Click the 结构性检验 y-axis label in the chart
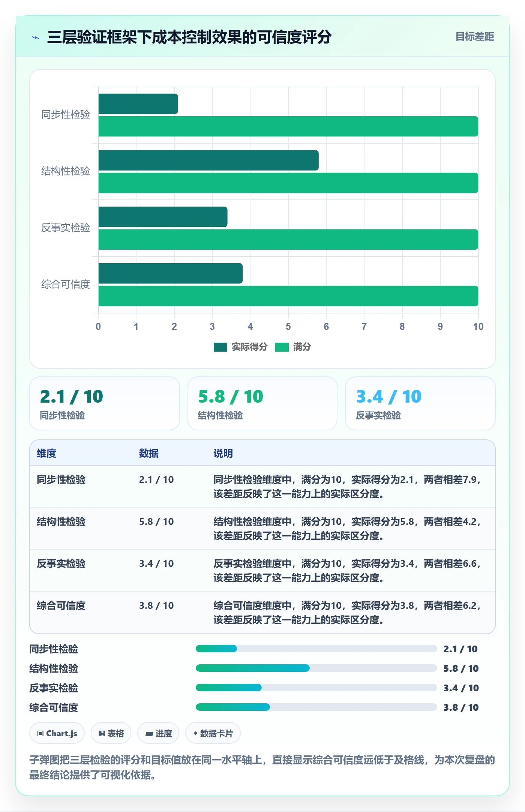Image resolution: width=525 pixels, height=812 pixels. [x=66, y=171]
